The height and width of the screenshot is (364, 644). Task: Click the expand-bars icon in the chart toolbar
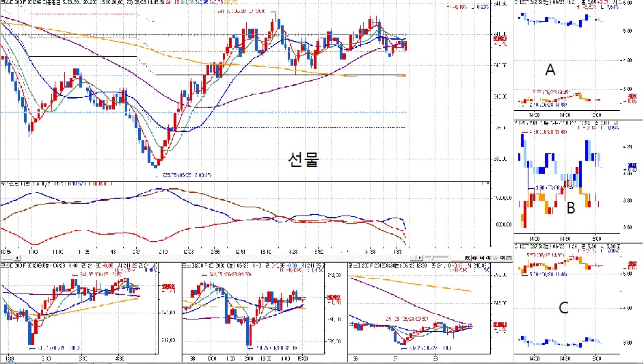(482, 258)
